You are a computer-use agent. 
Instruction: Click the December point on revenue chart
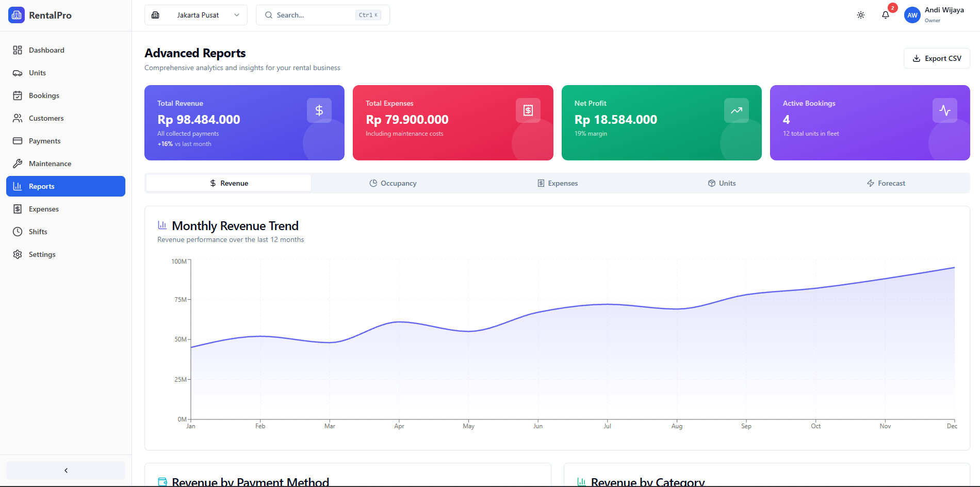pos(954,268)
